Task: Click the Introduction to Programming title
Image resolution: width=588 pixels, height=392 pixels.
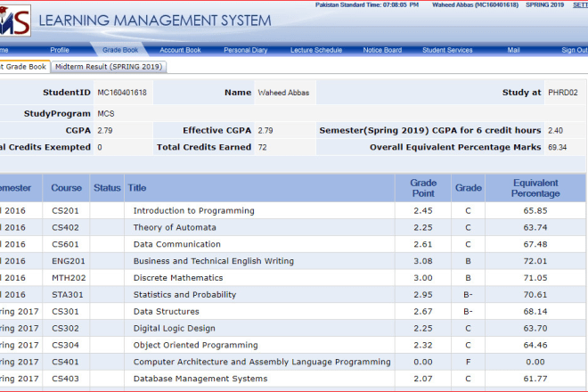Action: coord(194,211)
